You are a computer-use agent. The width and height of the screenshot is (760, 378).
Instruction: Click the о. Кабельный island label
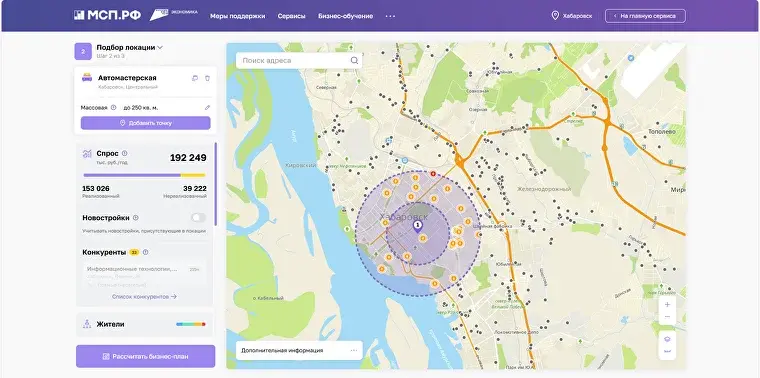pyautogui.click(x=268, y=298)
